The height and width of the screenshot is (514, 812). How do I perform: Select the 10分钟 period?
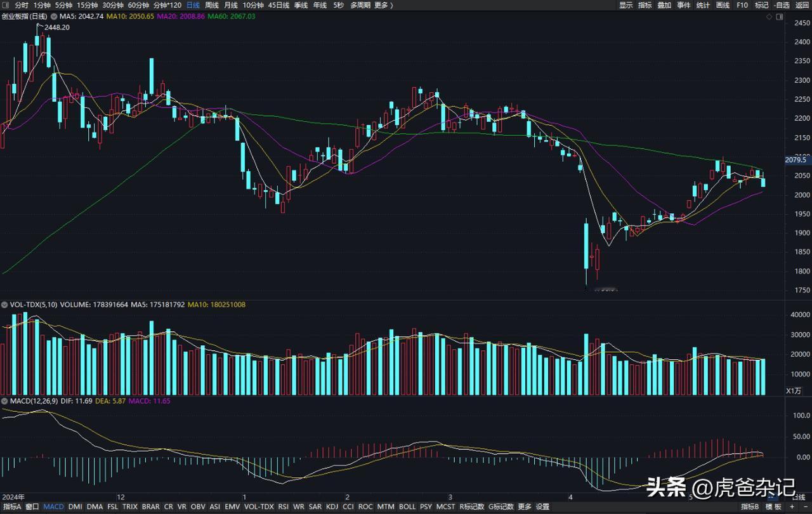tap(254, 5)
